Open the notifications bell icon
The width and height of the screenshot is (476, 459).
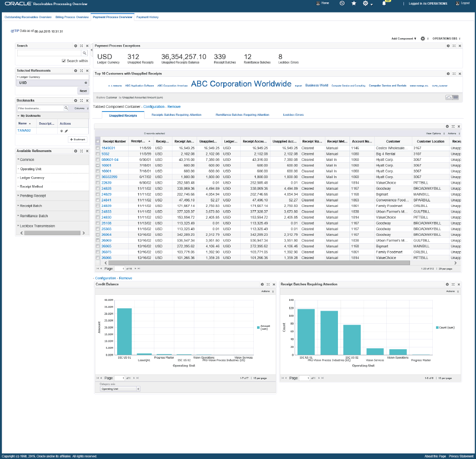click(x=384, y=3)
